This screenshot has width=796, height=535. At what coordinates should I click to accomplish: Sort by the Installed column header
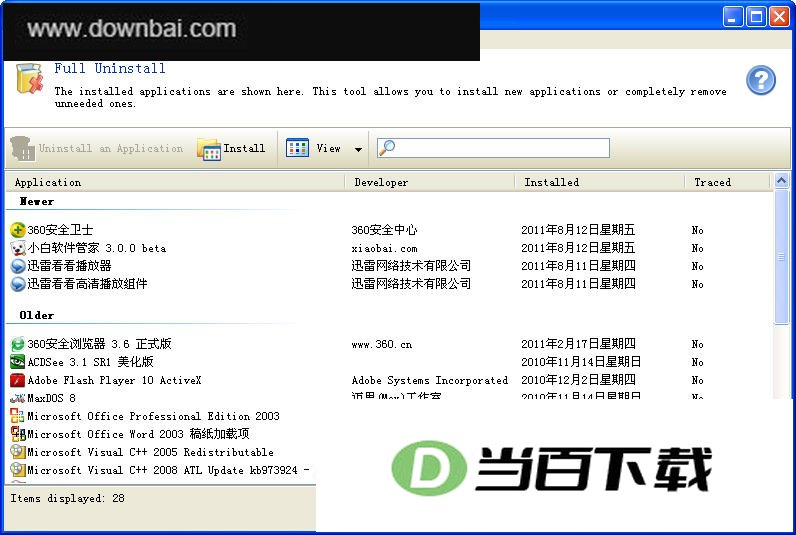tap(600, 182)
